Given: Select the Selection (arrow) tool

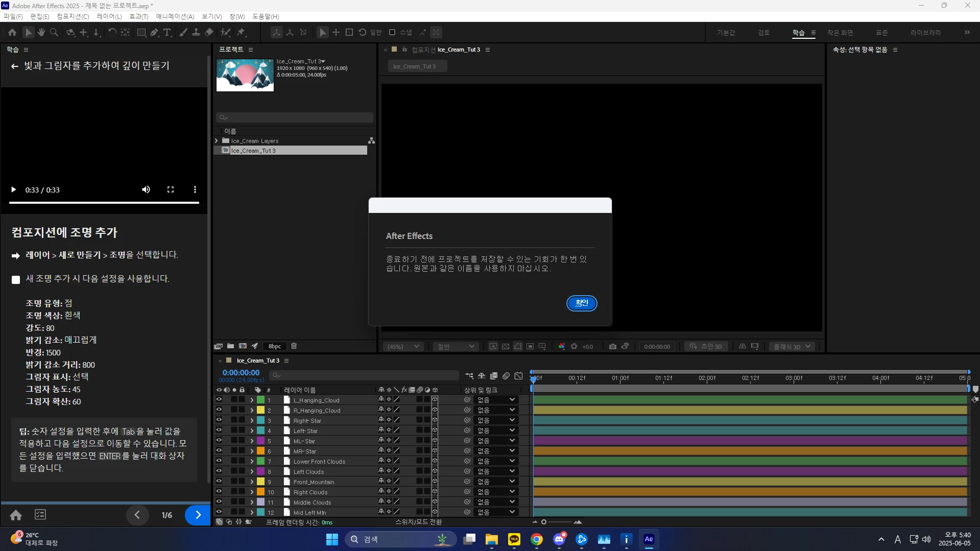Looking at the screenshot, I should coord(28,32).
